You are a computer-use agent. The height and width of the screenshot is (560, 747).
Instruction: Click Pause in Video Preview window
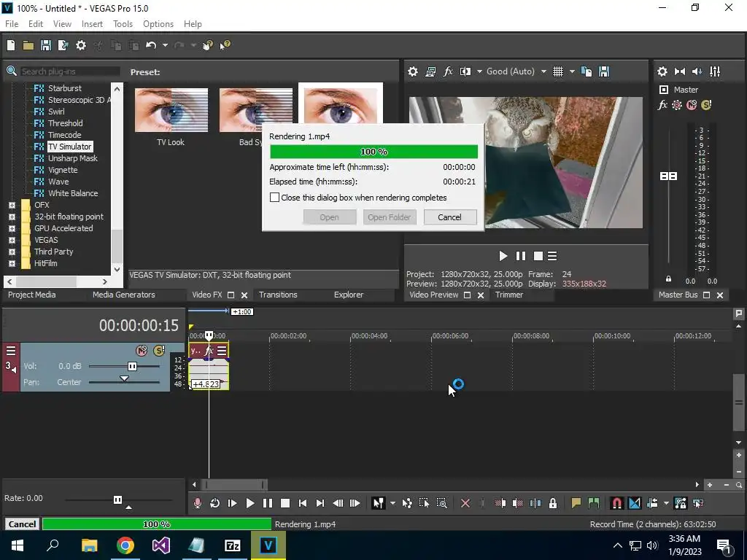pos(521,256)
